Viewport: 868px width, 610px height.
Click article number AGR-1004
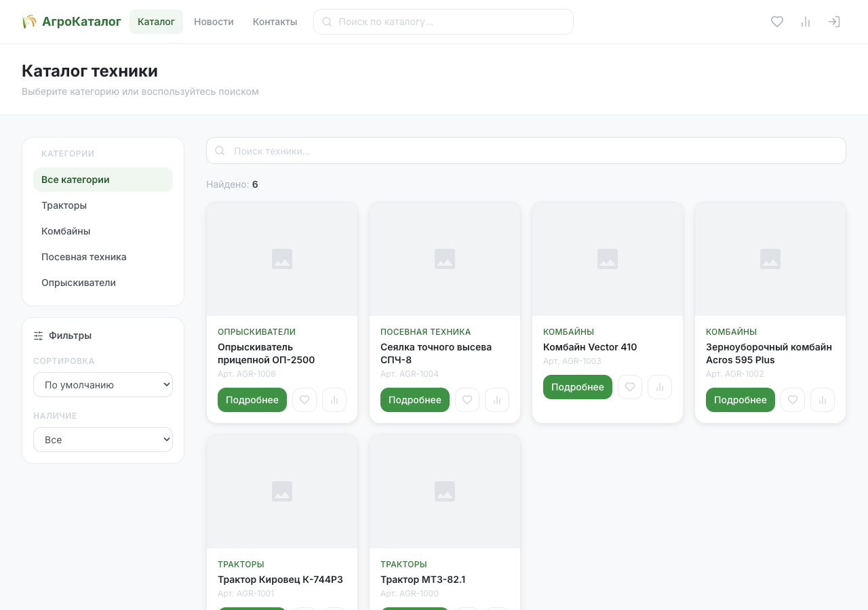410,374
